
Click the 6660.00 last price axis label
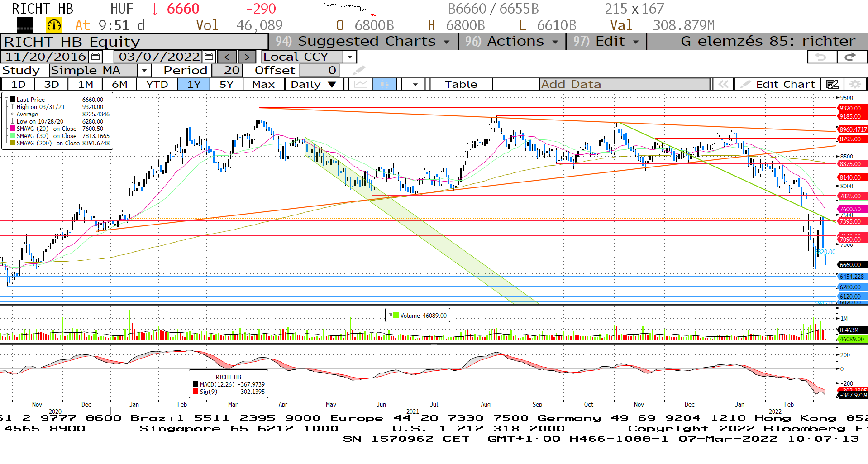click(853, 265)
